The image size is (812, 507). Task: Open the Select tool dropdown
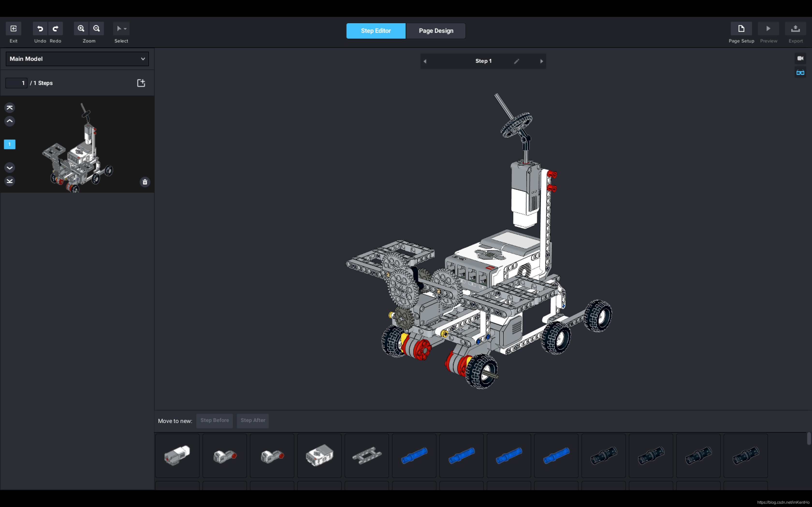point(122,29)
